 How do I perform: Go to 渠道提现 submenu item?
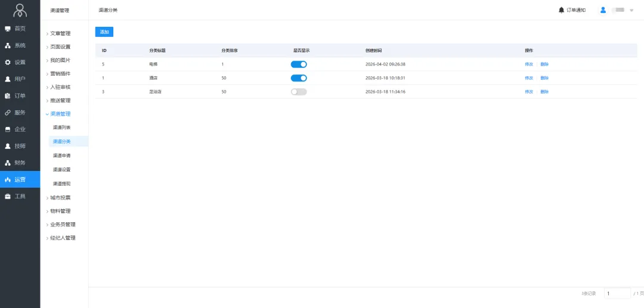click(x=61, y=183)
